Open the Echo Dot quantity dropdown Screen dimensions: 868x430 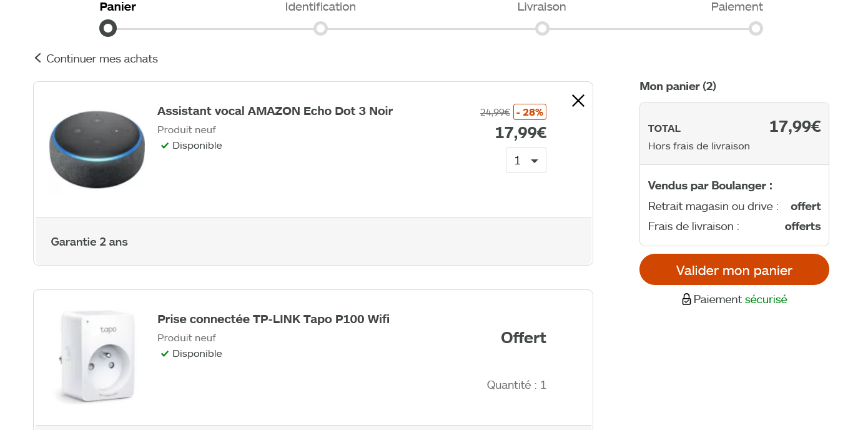click(x=526, y=161)
